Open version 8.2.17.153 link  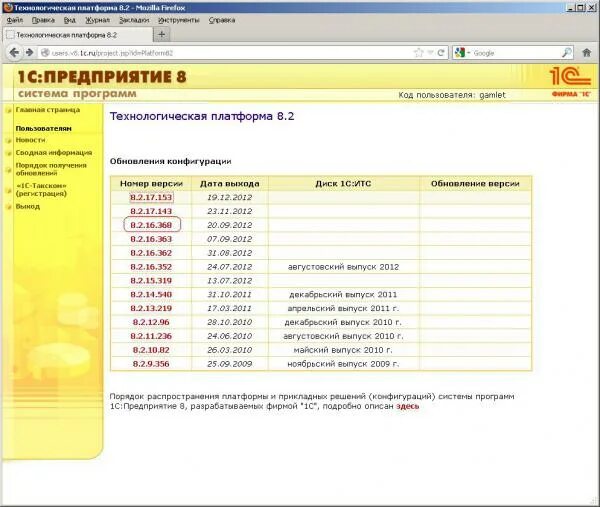151,197
